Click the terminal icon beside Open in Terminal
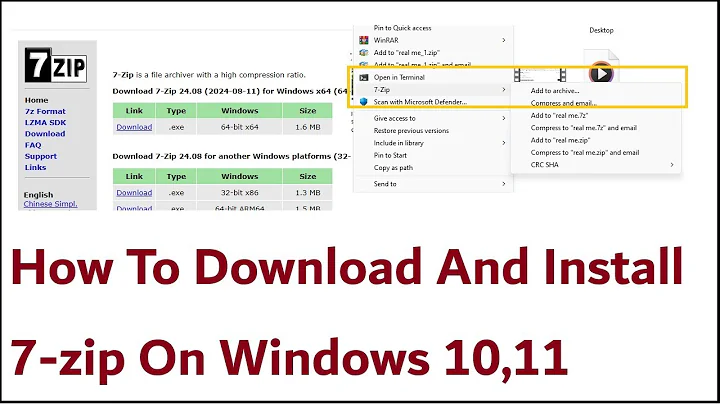The width and height of the screenshot is (720, 404). coord(364,78)
